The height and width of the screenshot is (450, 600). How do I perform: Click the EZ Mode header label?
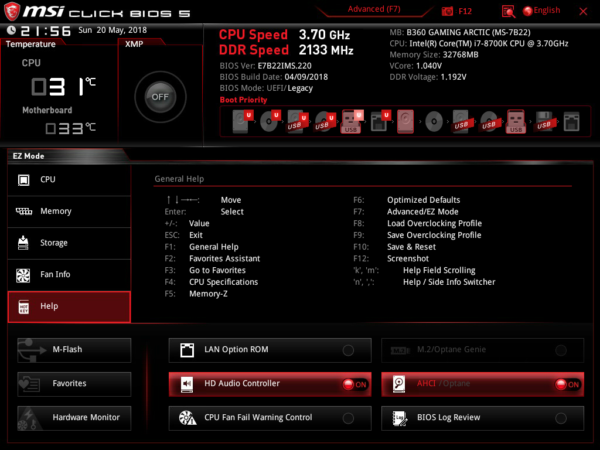point(29,156)
